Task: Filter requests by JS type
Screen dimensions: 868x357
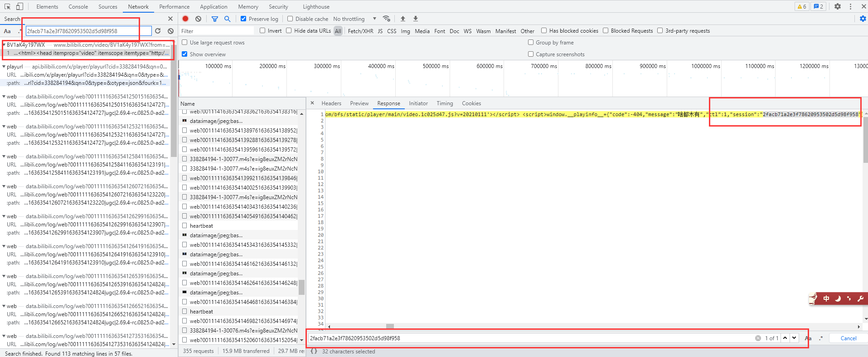Action: pyautogui.click(x=380, y=31)
